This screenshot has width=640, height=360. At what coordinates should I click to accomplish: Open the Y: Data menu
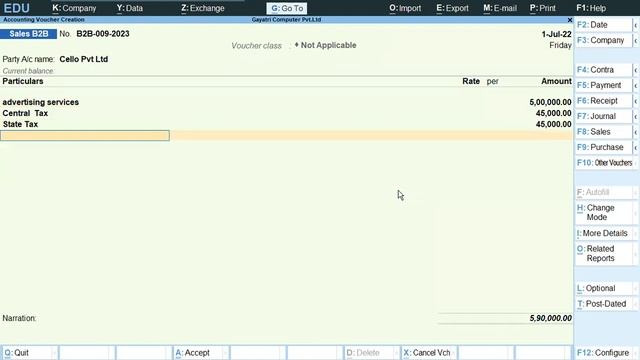click(129, 8)
